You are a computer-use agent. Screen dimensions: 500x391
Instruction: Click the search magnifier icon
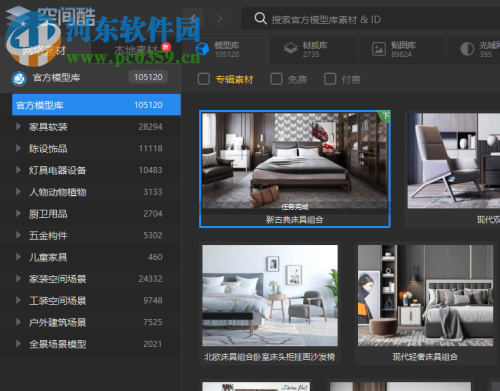[260, 18]
